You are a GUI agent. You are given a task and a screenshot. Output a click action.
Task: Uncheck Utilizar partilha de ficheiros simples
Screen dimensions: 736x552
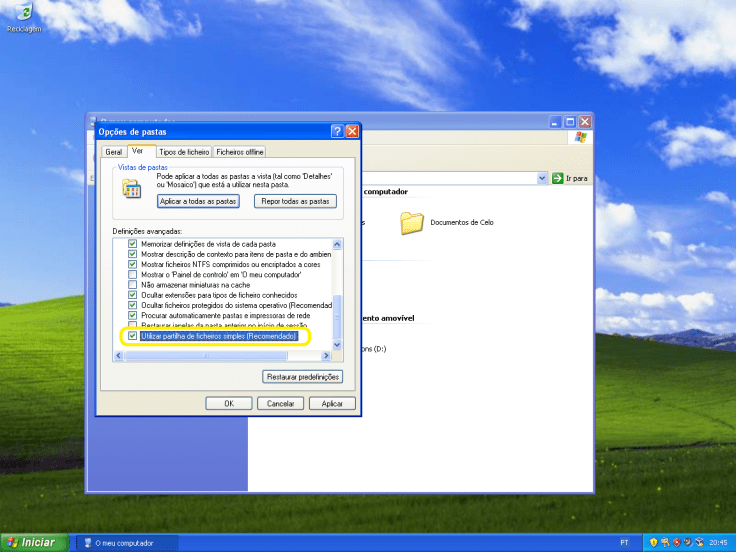(133, 337)
